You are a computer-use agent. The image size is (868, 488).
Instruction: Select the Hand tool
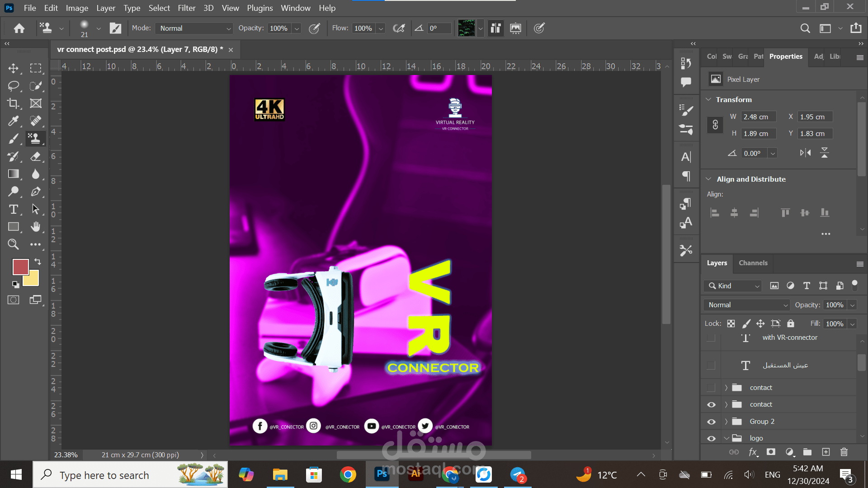click(x=36, y=227)
